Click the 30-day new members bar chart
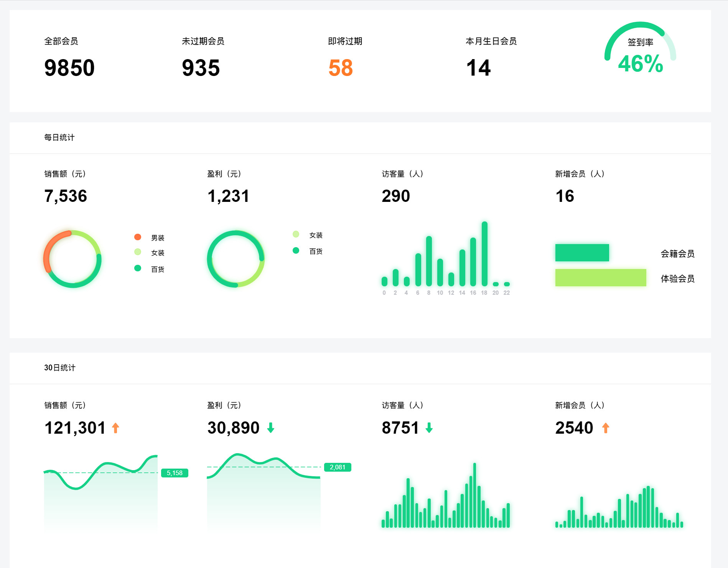Screen dimensions: 728x568 pyautogui.click(x=619, y=507)
